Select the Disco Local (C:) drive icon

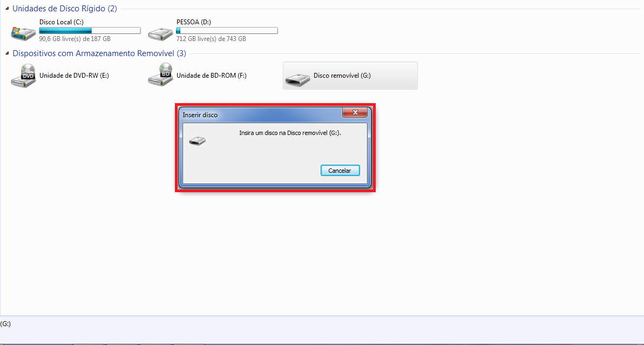(23, 33)
